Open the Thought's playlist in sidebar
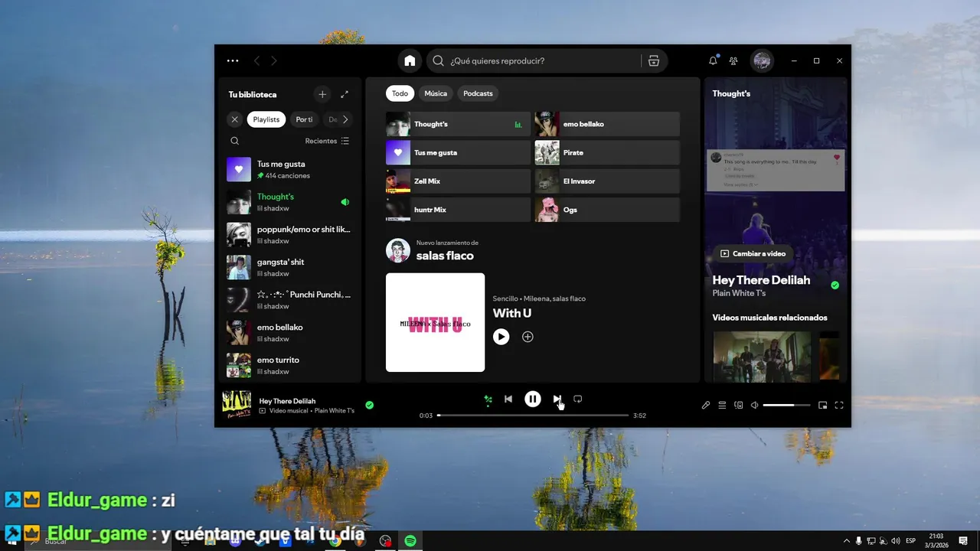Image resolution: width=980 pixels, height=551 pixels. tap(289, 202)
